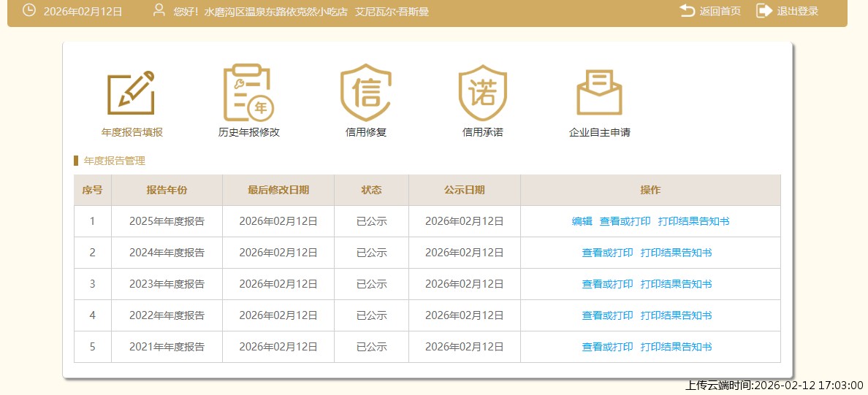This screenshot has width=868, height=395.
Task: Click the logout icon beside 退出登录
Action: (764, 10)
